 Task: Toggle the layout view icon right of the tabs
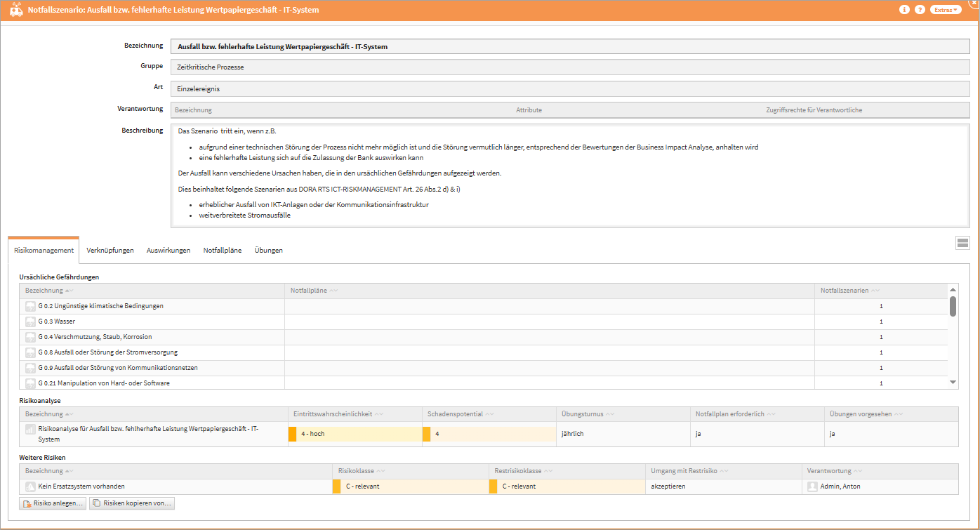pyautogui.click(x=962, y=243)
